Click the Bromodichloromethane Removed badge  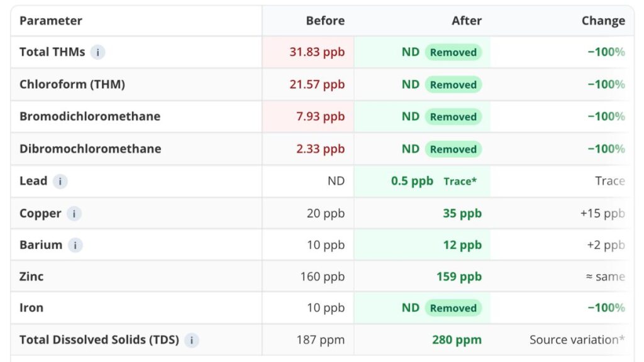(x=453, y=116)
